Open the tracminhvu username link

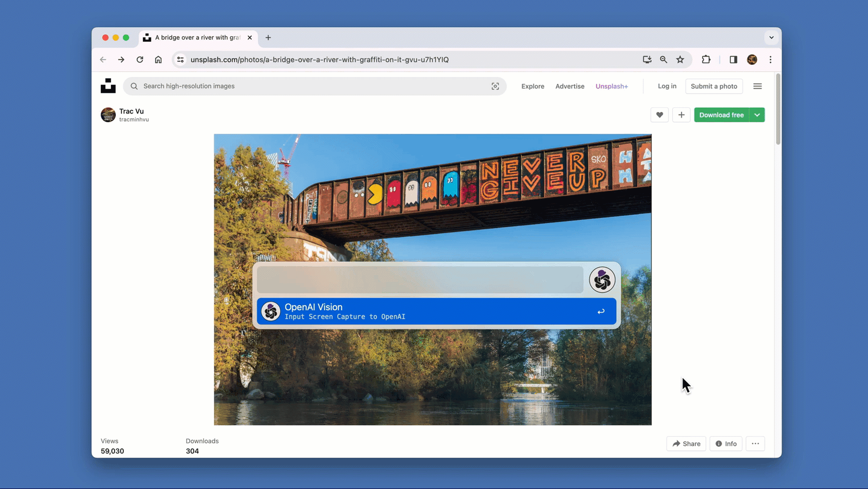134,120
